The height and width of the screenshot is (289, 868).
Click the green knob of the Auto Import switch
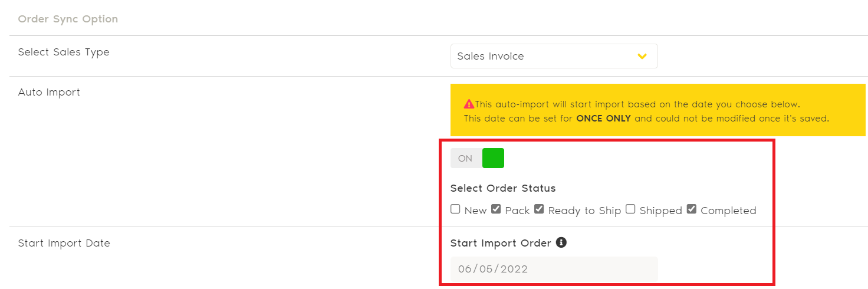[493, 158]
